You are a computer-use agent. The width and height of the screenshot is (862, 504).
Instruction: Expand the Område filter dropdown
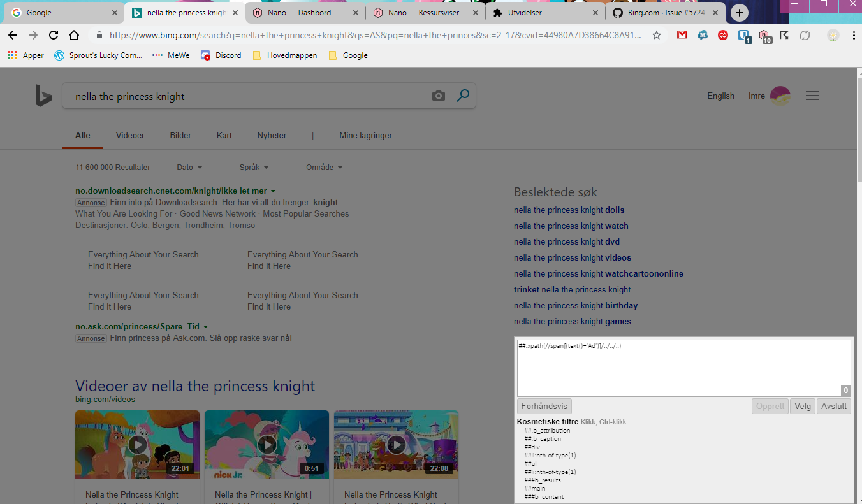[324, 168]
